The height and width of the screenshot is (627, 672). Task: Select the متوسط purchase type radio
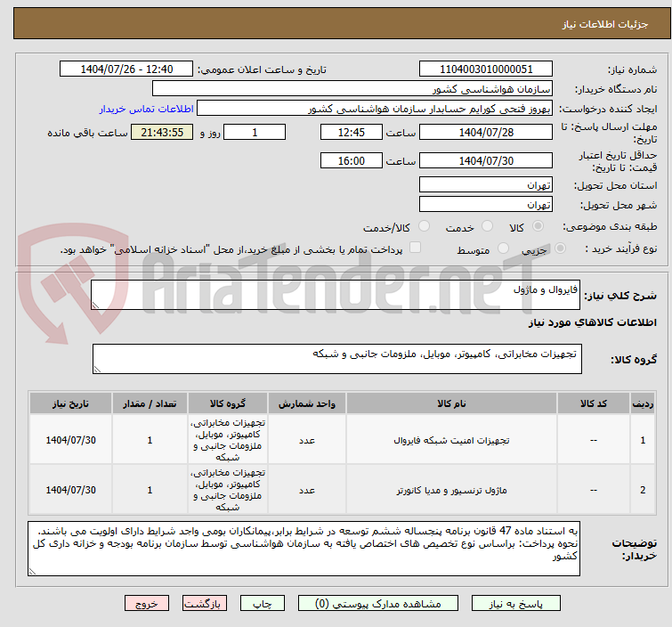pos(503,248)
